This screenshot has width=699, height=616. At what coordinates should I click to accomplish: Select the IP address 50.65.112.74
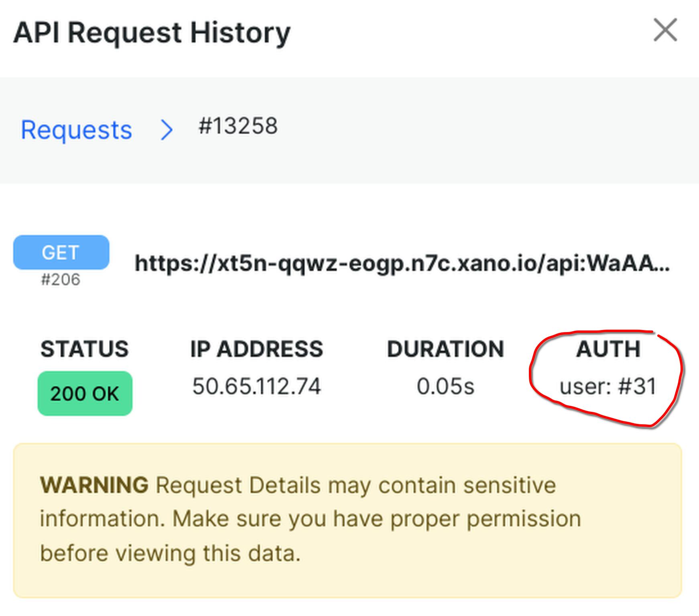257,386
